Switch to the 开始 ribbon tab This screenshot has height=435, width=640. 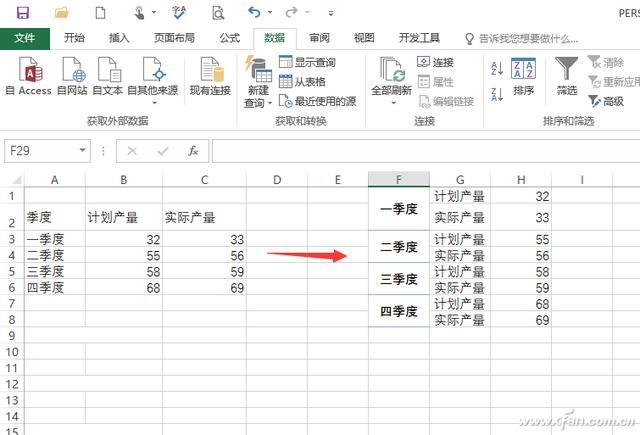tap(74, 38)
